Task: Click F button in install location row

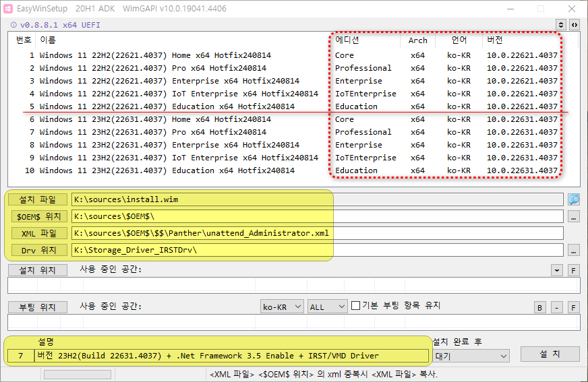Action: pyautogui.click(x=573, y=270)
